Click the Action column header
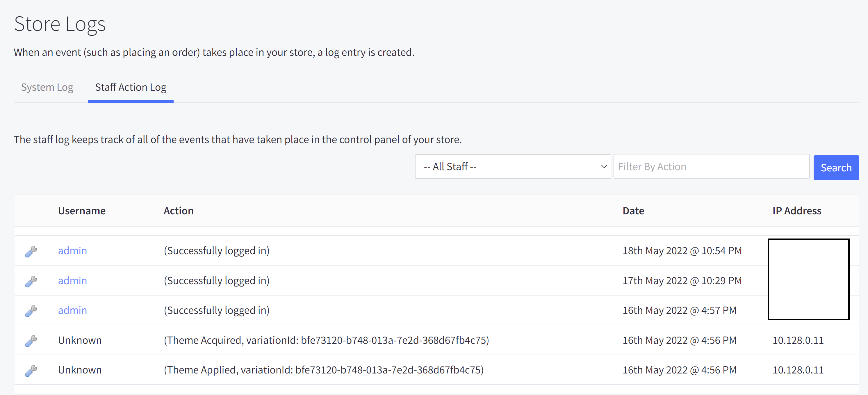Image resolution: width=868 pixels, height=395 pixels. [179, 211]
